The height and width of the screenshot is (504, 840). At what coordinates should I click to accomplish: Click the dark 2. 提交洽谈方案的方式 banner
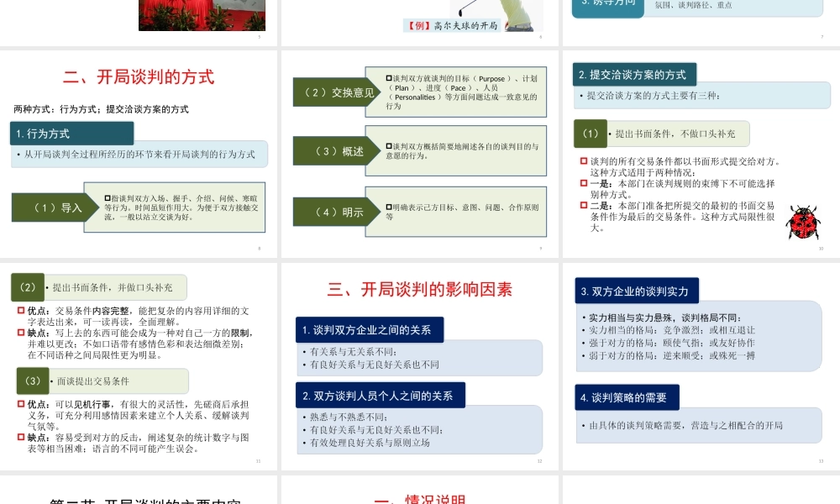634,74
